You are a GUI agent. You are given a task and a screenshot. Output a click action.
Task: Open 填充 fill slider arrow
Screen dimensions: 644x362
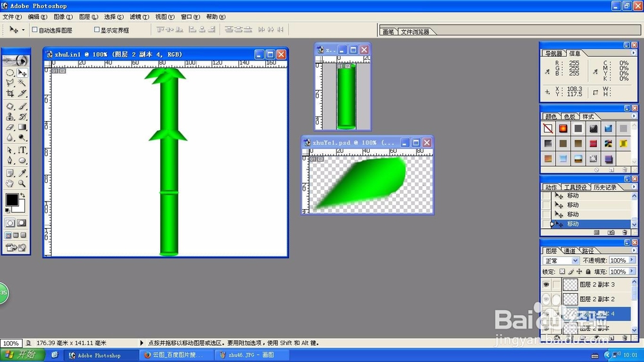[632, 271]
